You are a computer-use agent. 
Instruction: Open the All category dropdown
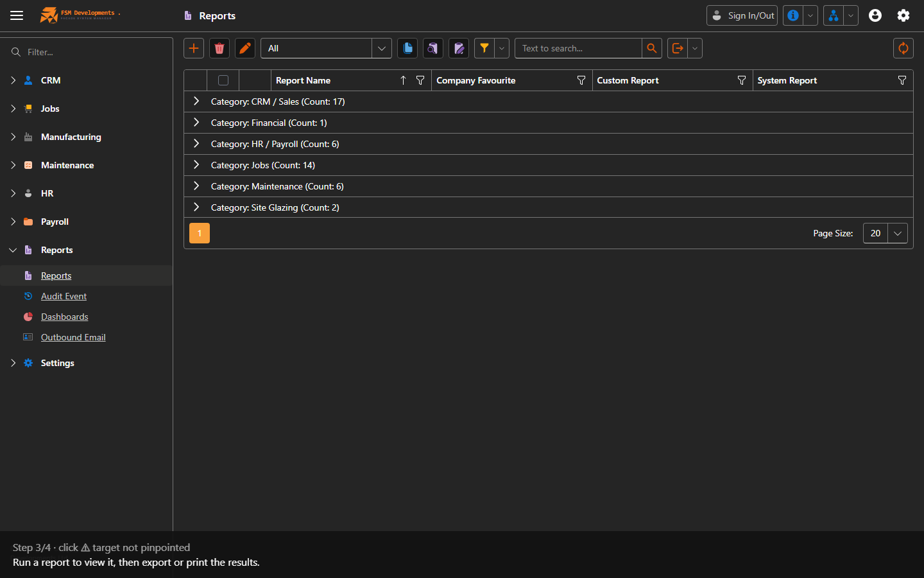coord(326,48)
